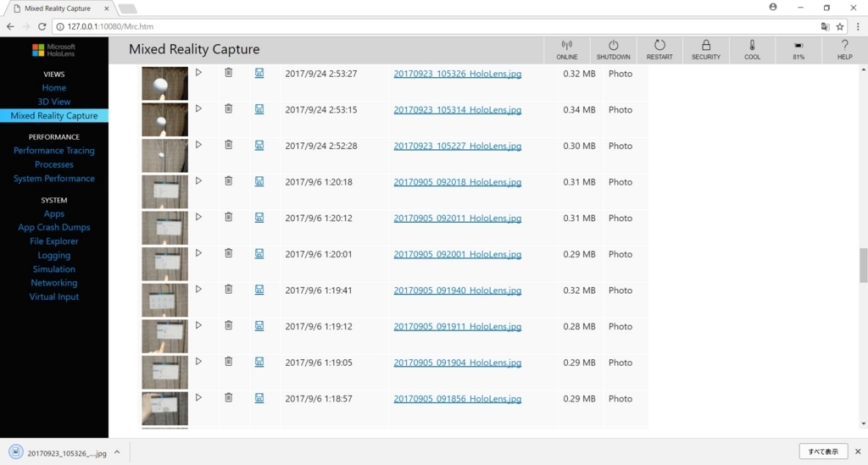The width and height of the screenshot is (868, 465).
Task: Click thumbnail of 2017/9/6 1:19:12 photo
Action: click(164, 336)
